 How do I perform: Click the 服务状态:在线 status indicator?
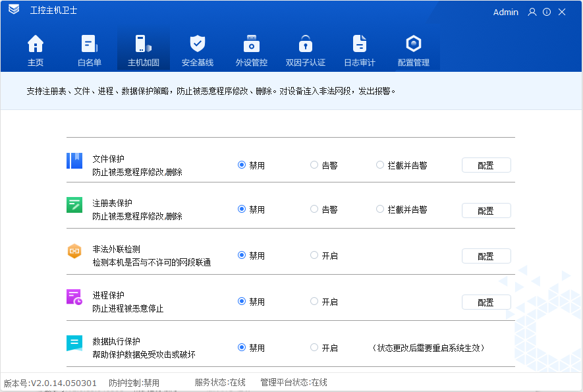(219, 382)
